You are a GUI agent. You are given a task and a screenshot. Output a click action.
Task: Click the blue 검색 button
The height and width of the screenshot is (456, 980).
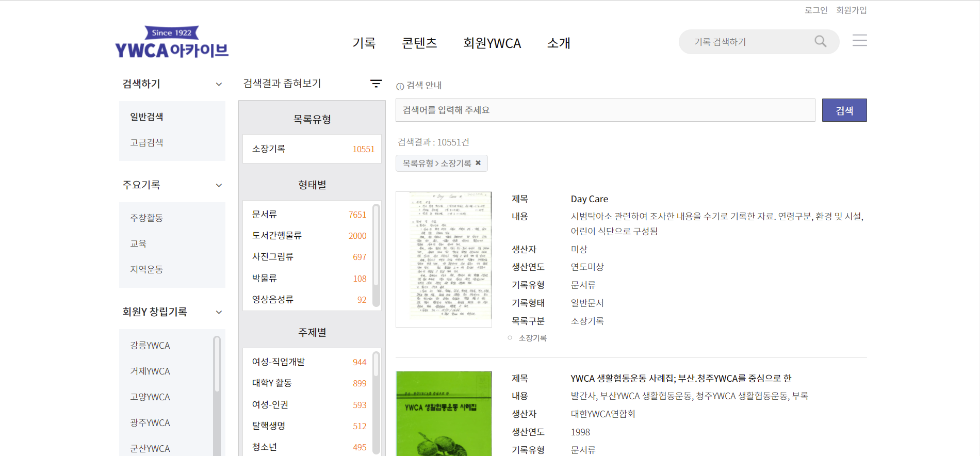pyautogui.click(x=844, y=110)
